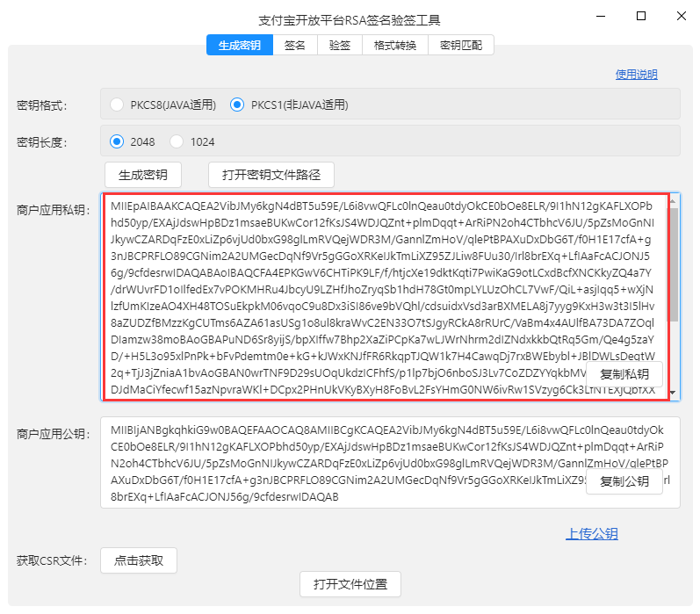This screenshot has height=614, width=700.
Task: Maximize the window with square icon
Action: 641,16
